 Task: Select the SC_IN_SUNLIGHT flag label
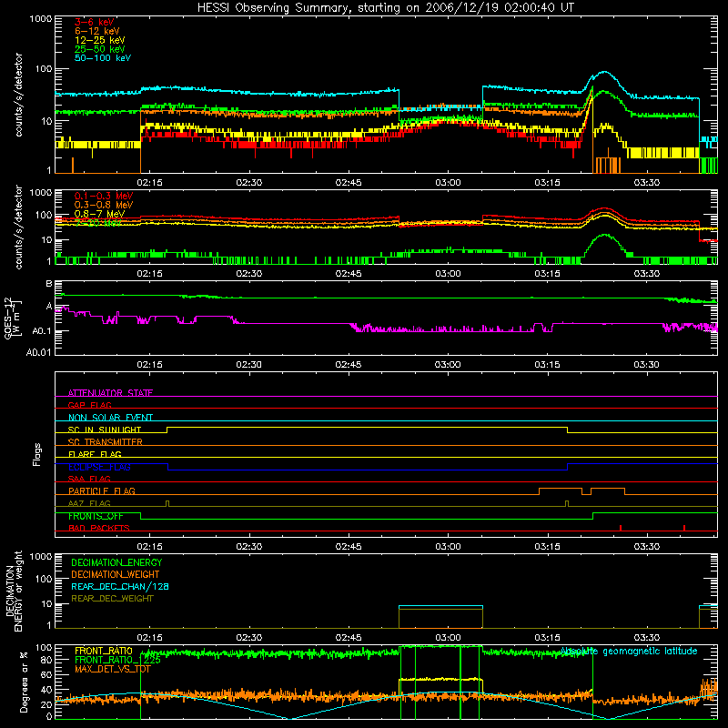pos(105,430)
